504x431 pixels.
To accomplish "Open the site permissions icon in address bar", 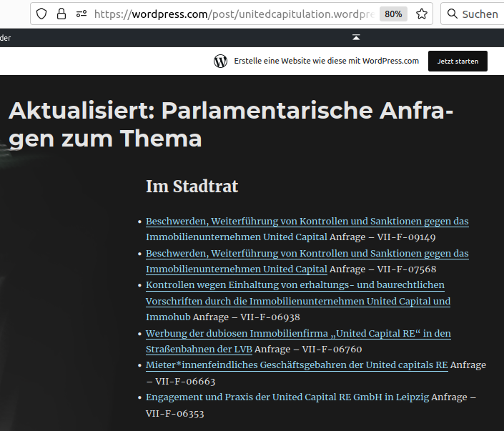I will (x=81, y=14).
